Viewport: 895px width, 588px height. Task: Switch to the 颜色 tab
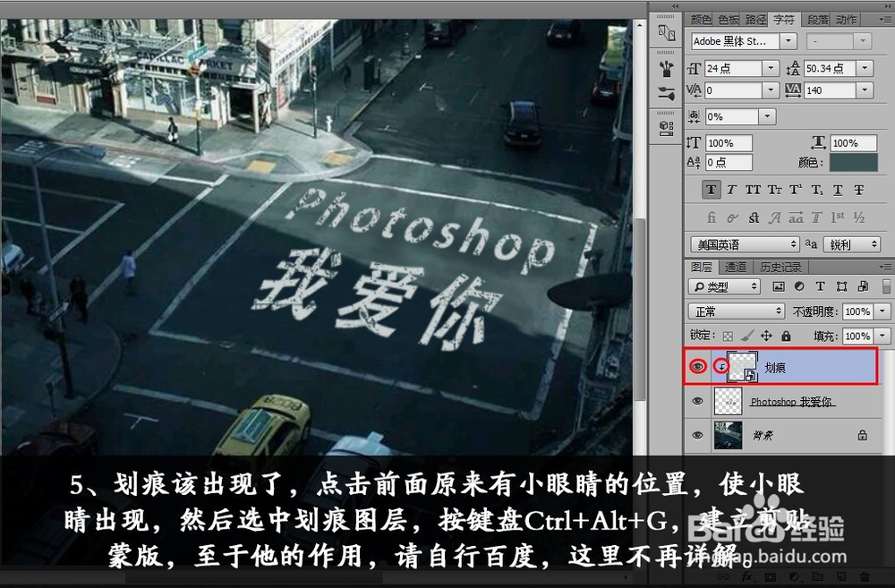701,20
